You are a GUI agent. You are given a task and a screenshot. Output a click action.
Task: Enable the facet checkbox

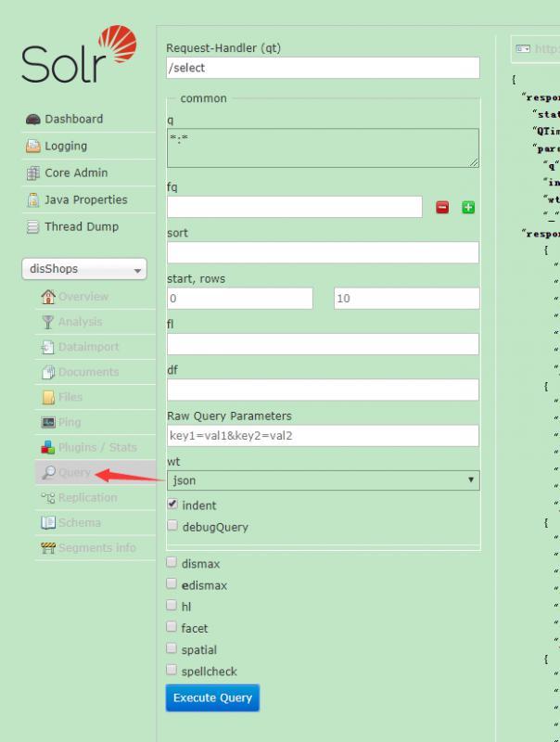(172, 627)
